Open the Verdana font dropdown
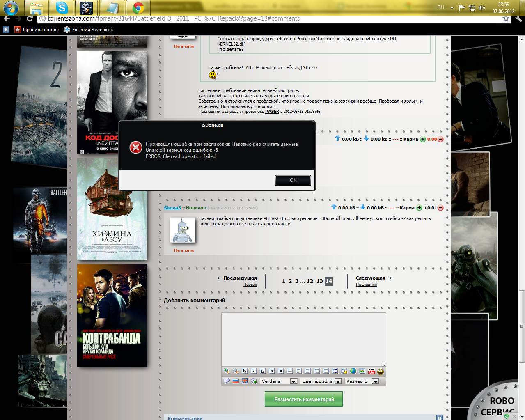The width and height of the screenshot is (525, 420). pyautogui.click(x=279, y=381)
